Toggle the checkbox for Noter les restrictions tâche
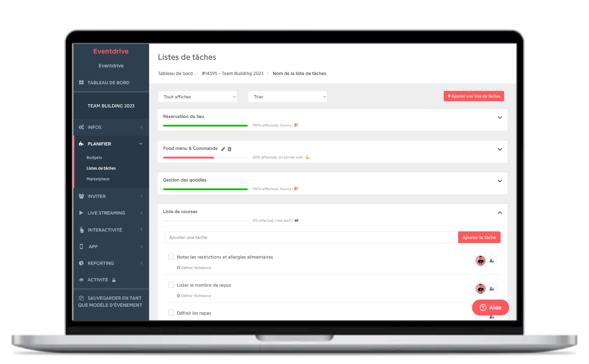589x364 pixels. pos(171,256)
